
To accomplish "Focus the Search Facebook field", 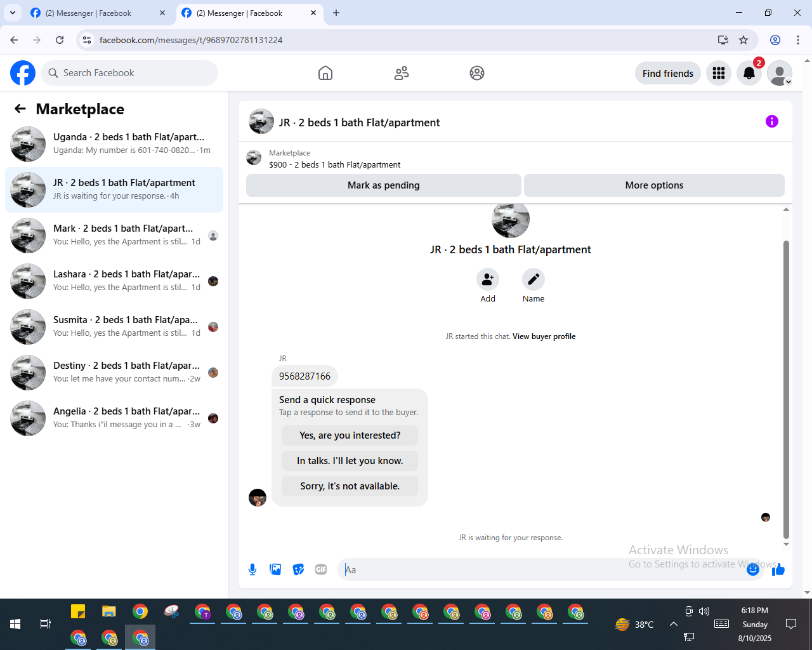I will click(129, 73).
